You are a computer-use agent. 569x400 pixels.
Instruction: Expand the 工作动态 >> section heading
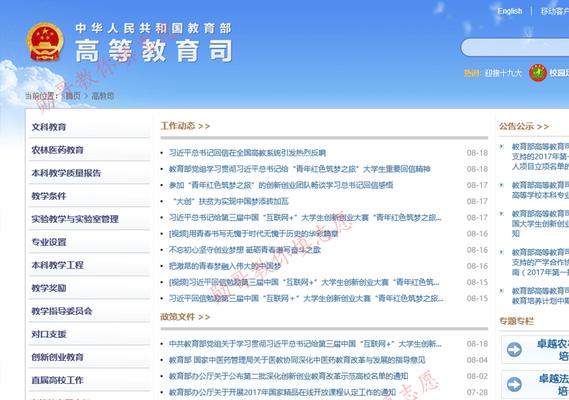pyautogui.click(x=185, y=126)
